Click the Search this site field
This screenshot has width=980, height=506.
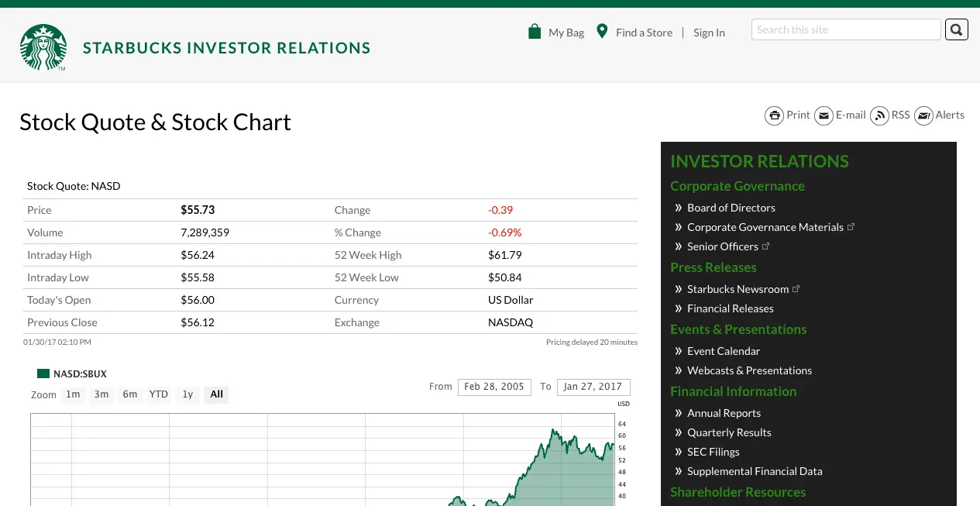coord(846,29)
